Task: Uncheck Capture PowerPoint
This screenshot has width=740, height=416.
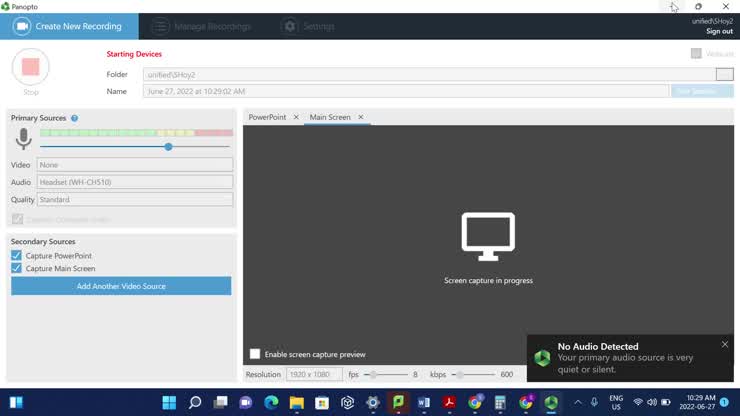Action: pyautogui.click(x=16, y=256)
